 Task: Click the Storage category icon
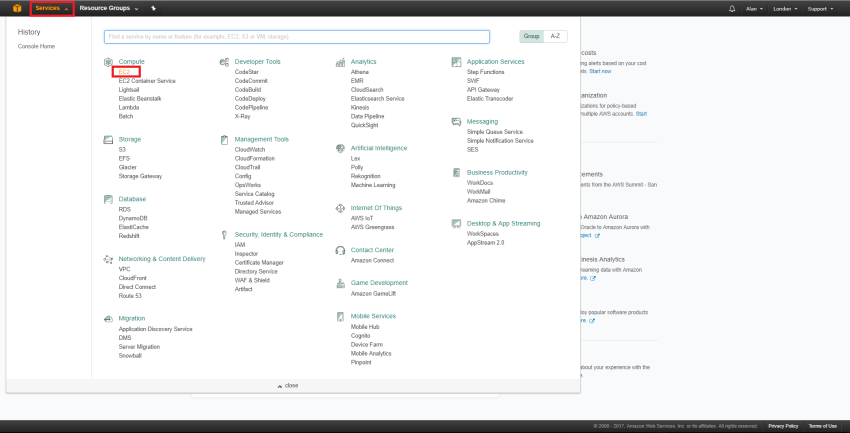pos(108,140)
